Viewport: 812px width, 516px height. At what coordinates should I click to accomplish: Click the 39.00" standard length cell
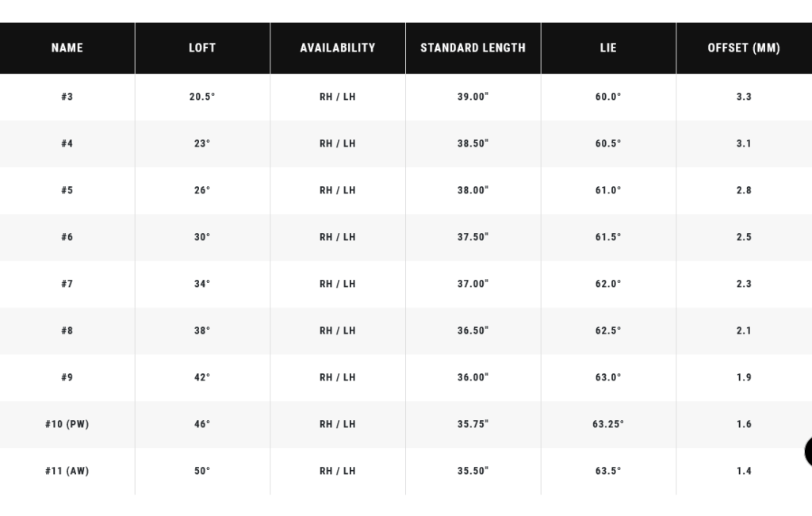click(473, 97)
